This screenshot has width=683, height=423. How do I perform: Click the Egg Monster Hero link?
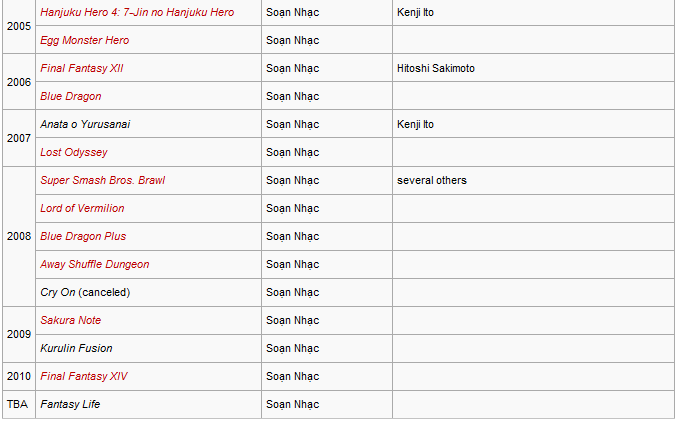tap(84, 40)
